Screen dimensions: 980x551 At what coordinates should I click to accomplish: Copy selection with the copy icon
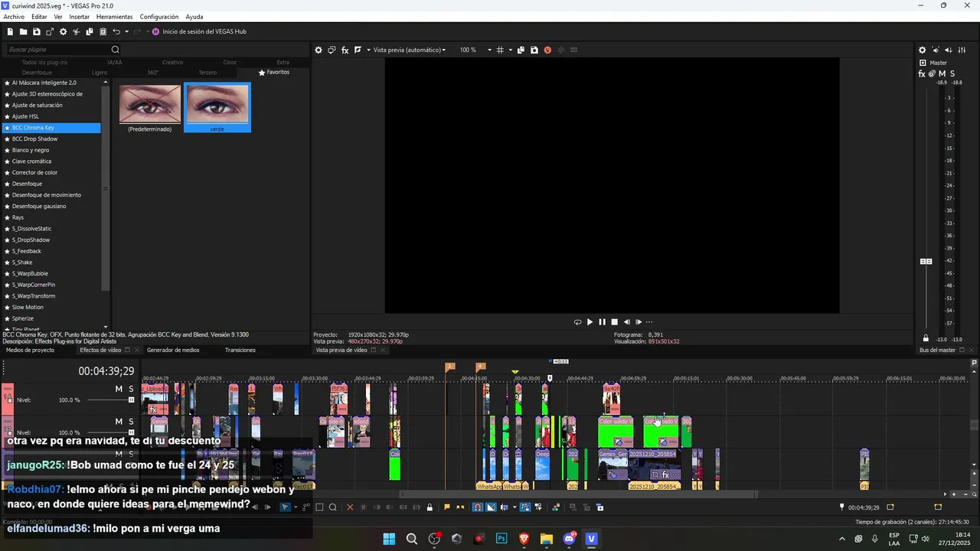[x=90, y=31]
